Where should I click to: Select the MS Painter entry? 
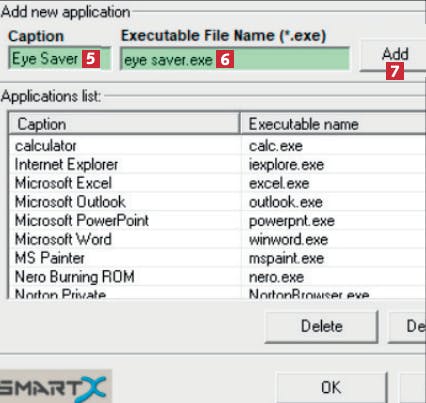point(217,258)
